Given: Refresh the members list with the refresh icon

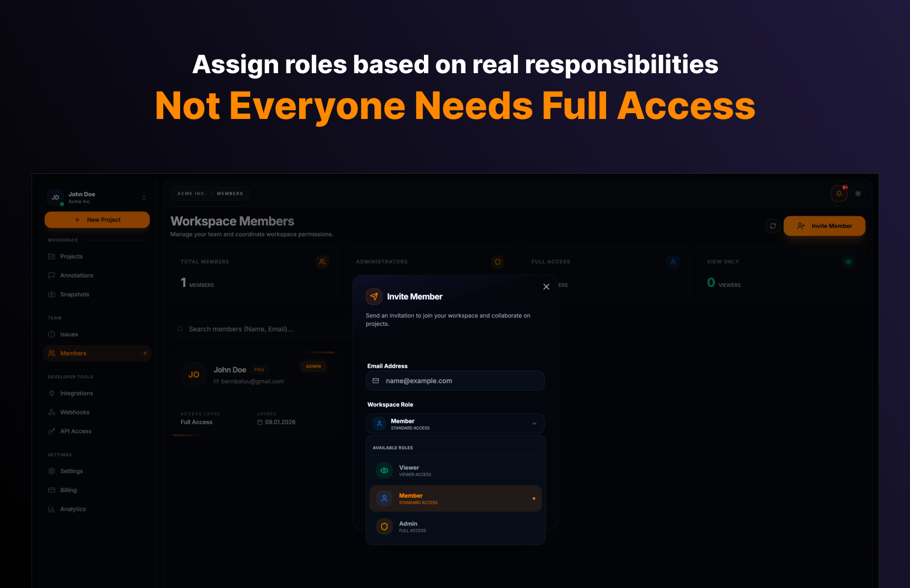Looking at the screenshot, I should pos(773,226).
